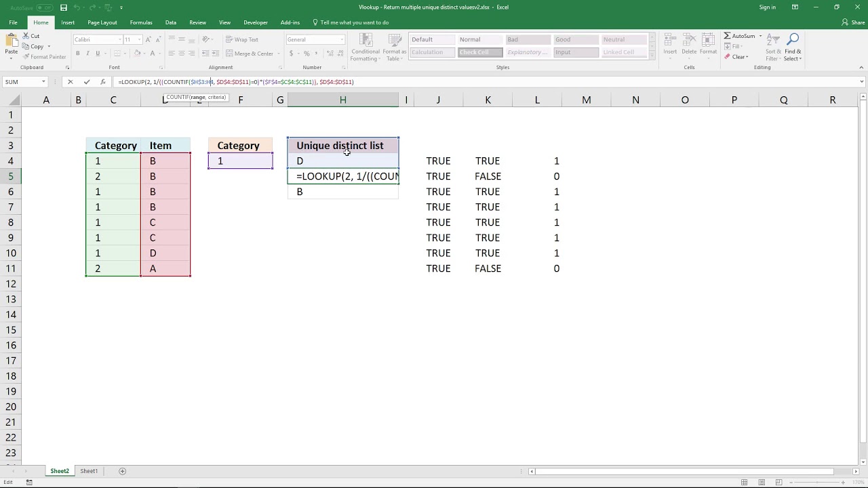
Task: Click the Share button
Action: pyautogui.click(x=854, y=22)
